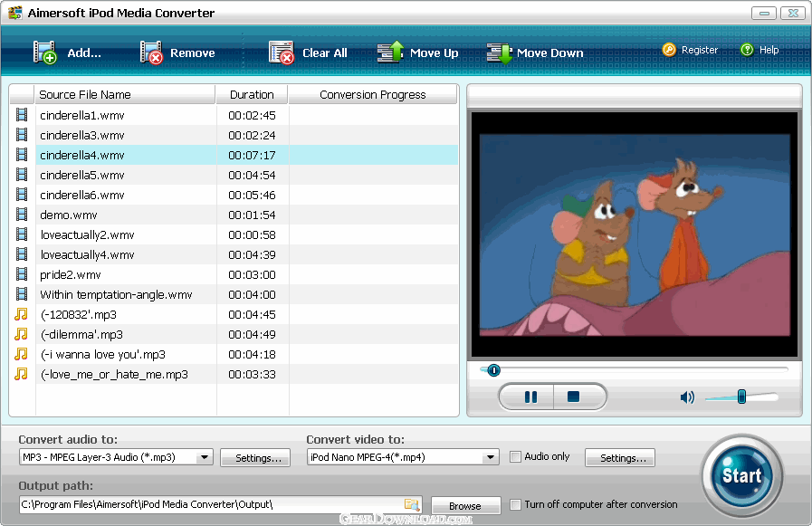This screenshot has width=812, height=526.
Task: Click the 00:07:17 duration cell
Action: (x=253, y=156)
